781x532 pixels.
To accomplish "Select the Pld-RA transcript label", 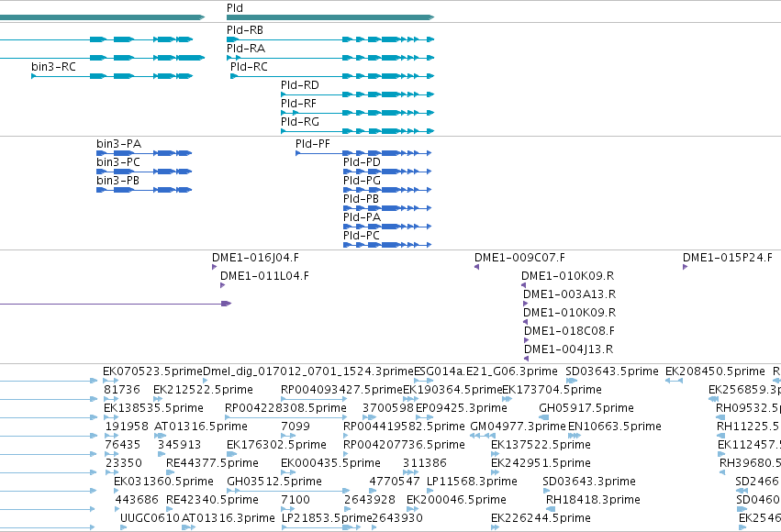I will pyautogui.click(x=246, y=49).
